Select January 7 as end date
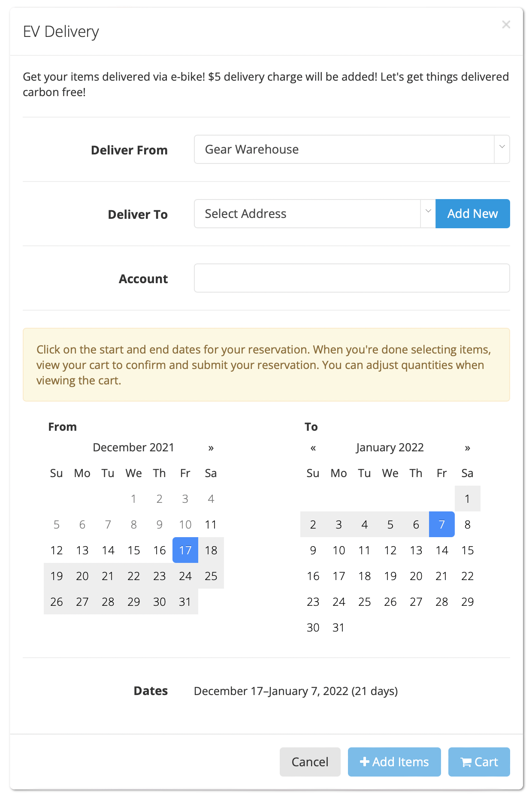 442,524
